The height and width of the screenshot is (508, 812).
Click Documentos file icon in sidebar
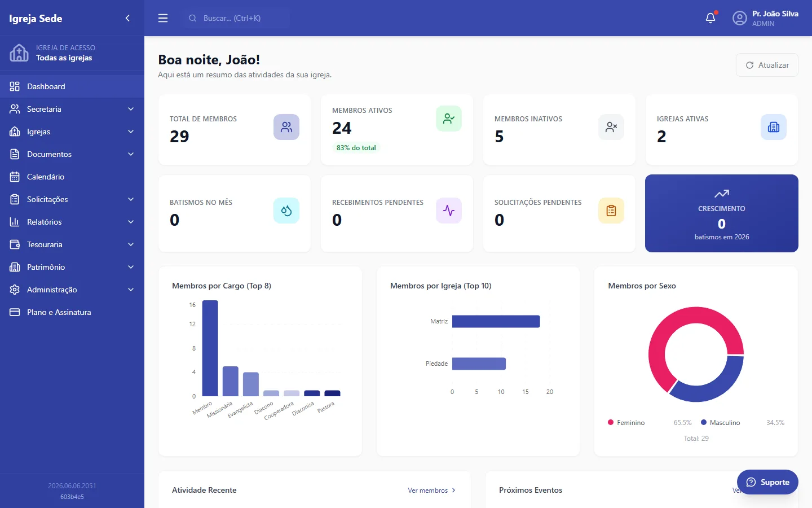pyautogui.click(x=15, y=154)
